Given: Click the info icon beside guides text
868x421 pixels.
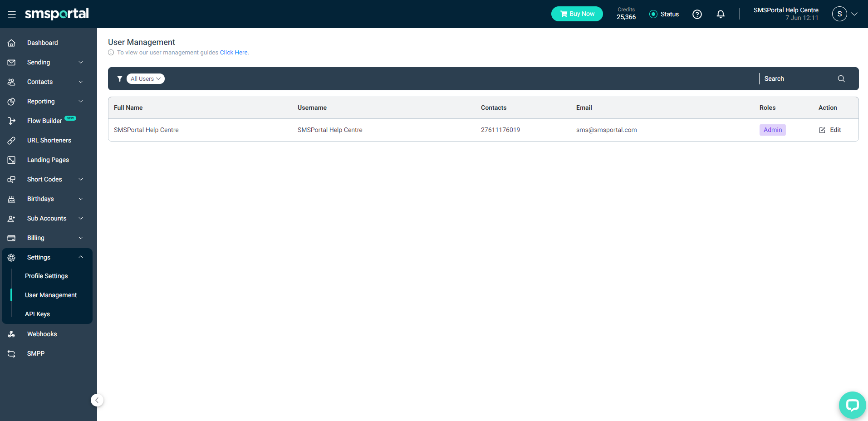Looking at the screenshot, I should (x=111, y=53).
